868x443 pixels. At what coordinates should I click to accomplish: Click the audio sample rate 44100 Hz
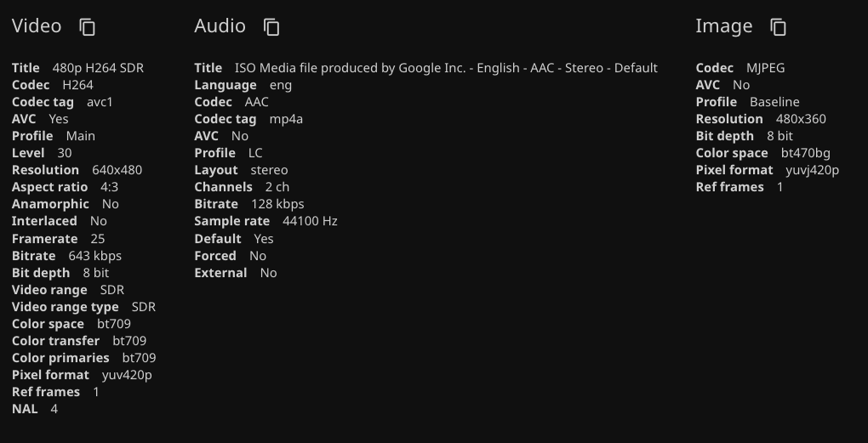[x=310, y=221]
